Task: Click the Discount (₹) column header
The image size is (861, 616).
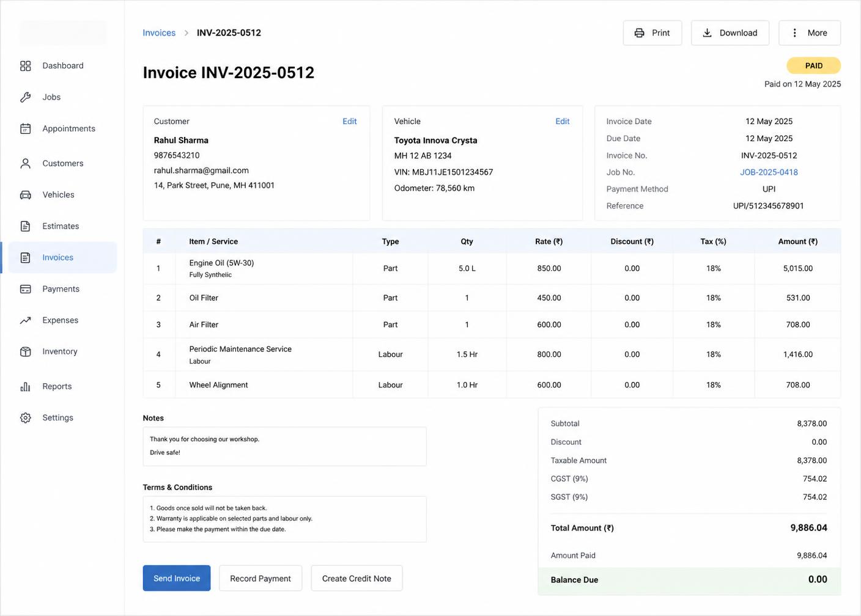Action: 632,242
